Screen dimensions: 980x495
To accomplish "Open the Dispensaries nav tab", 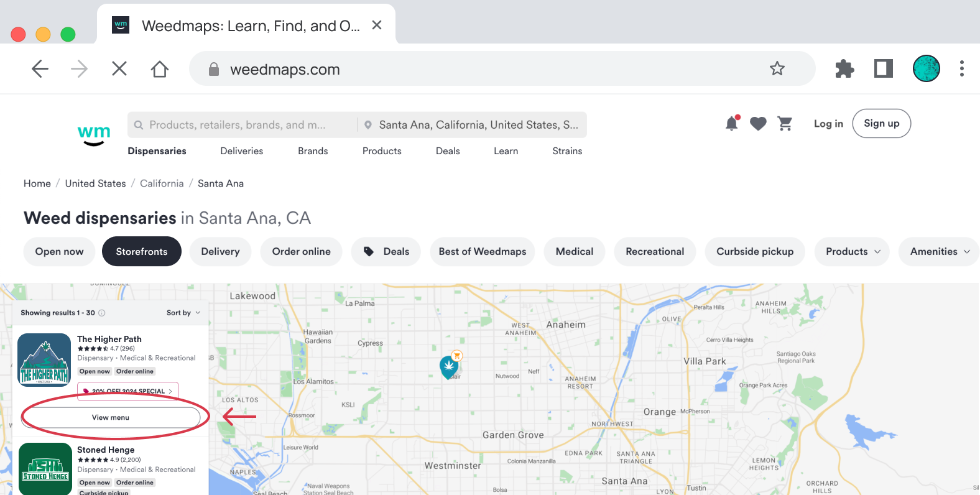I will [x=157, y=151].
